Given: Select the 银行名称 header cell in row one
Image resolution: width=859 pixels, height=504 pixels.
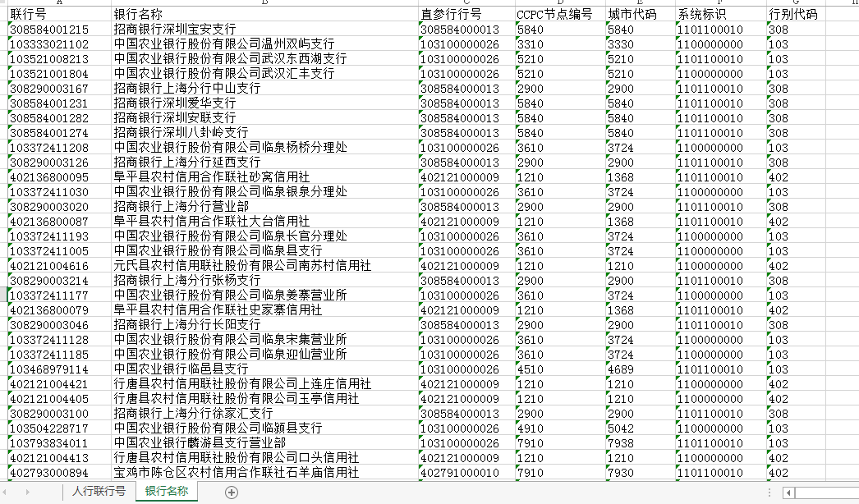Looking at the screenshot, I should (264, 15).
